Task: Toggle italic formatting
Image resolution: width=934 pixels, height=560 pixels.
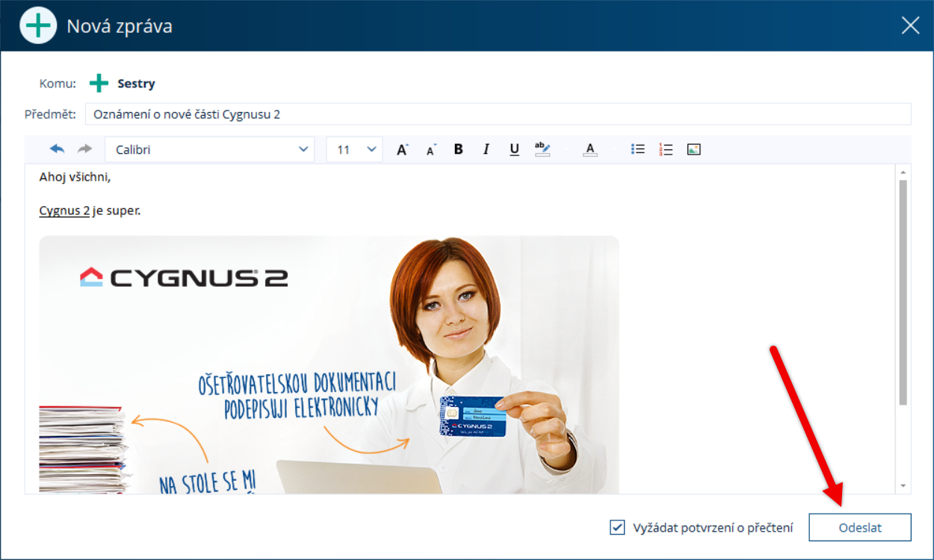Action: (x=486, y=149)
